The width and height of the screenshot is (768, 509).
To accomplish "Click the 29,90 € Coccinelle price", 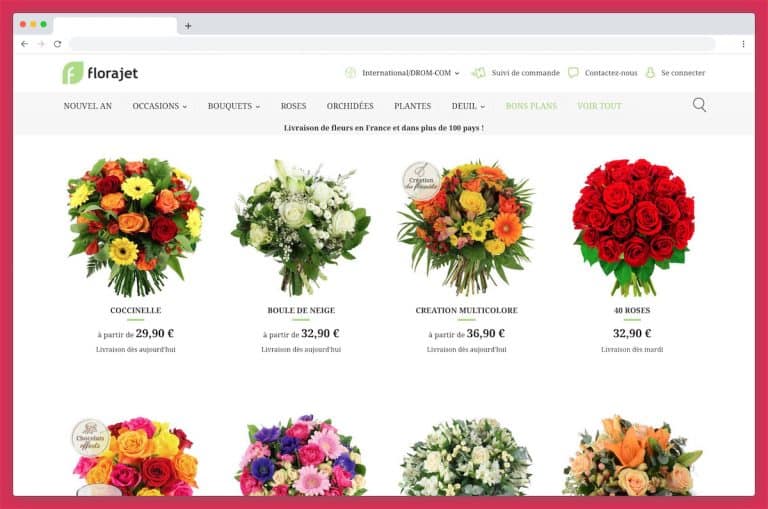I will (154, 333).
